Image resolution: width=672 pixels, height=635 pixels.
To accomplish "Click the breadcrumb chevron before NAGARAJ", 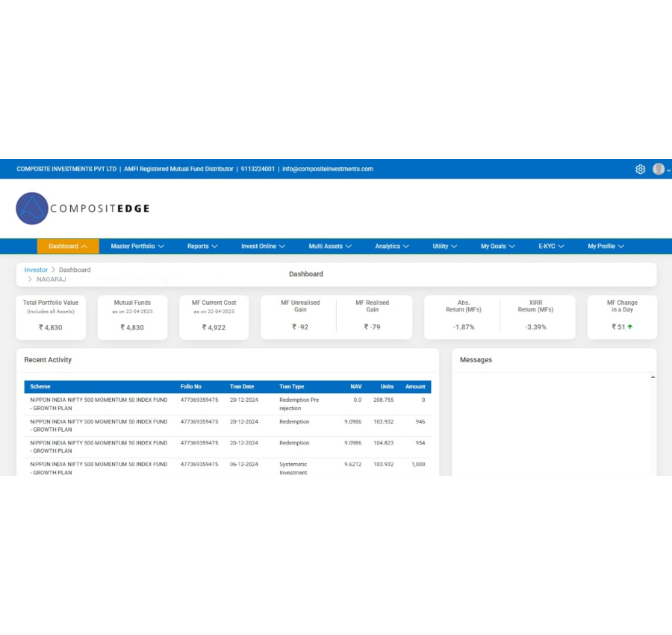I will point(30,279).
